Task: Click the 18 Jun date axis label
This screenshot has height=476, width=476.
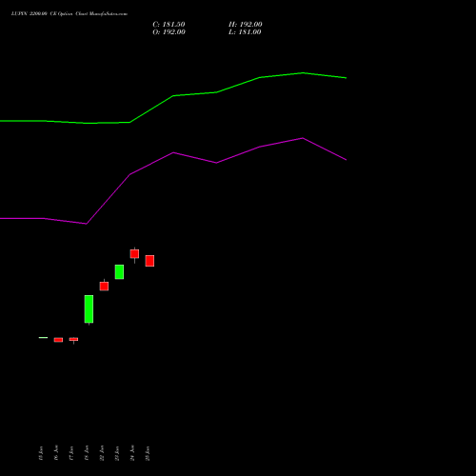Action: [x=87, y=453]
